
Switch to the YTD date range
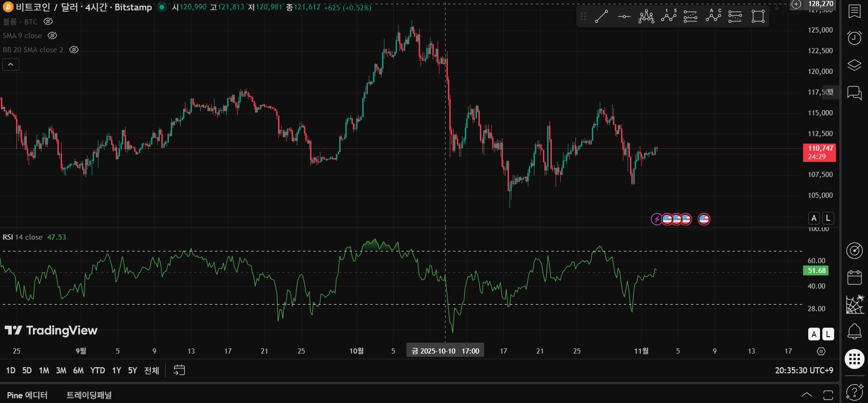tap(98, 371)
